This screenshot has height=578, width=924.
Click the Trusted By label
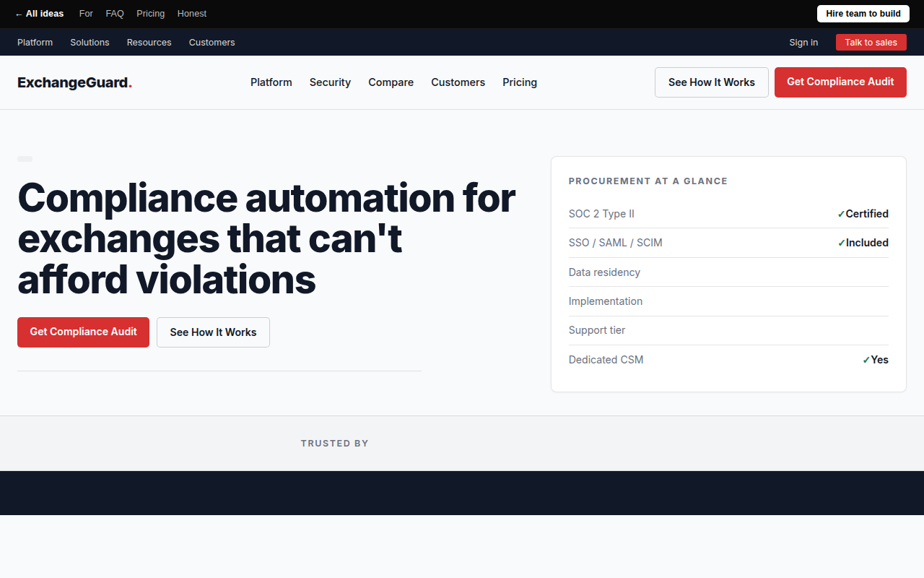[x=335, y=444]
